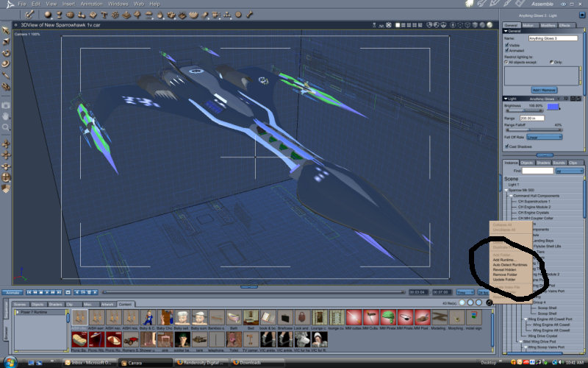Open the Animation menu

pyautogui.click(x=91, y=4)
